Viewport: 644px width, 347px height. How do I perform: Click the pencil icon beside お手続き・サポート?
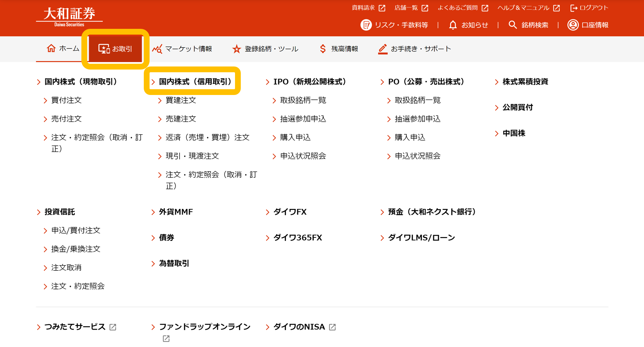point(383,49)
